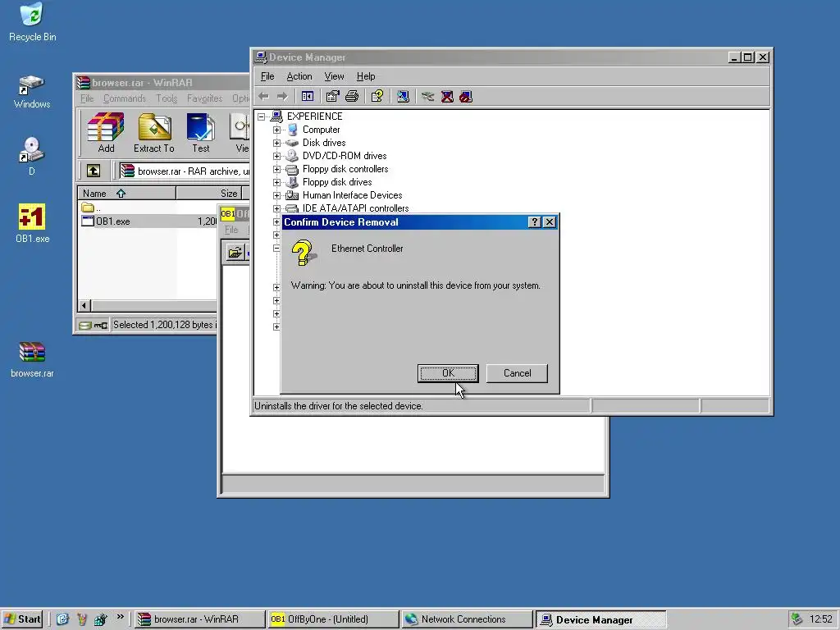This screenshot has height=630, width=840.
Task: Expand the Floppy disk controllers node
Action: [x=276, y=169]
